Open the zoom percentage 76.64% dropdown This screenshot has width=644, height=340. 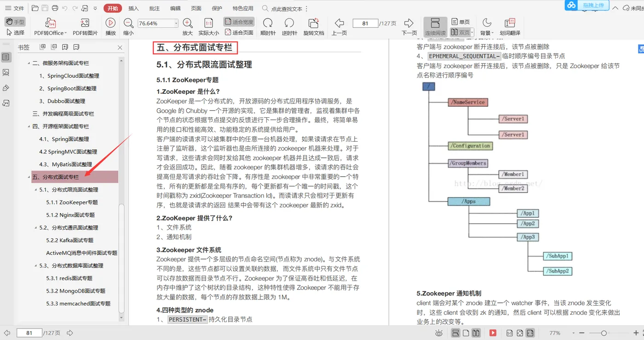coord(176,23)
